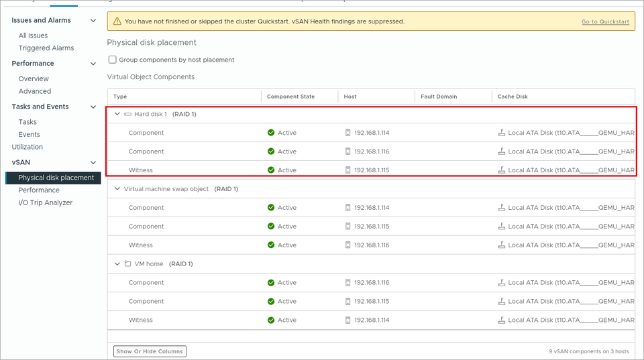
Task: Sort by Cache Disk column header
Action: (513, 97)
